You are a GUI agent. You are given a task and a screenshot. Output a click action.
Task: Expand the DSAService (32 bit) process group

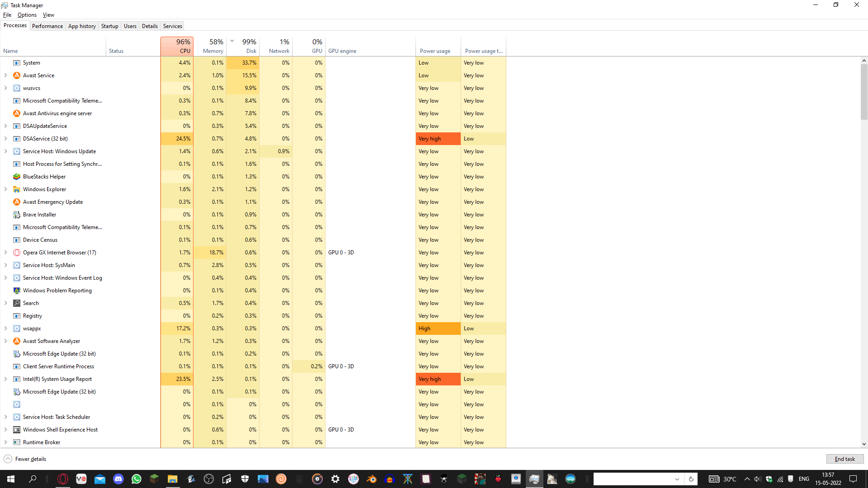pyautogui.click(x=5, y=139)
